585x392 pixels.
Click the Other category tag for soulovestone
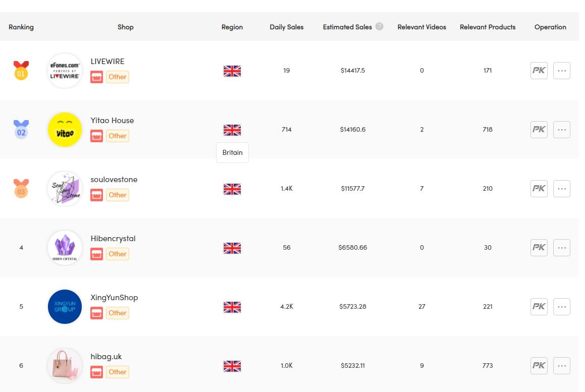[118, 195]
